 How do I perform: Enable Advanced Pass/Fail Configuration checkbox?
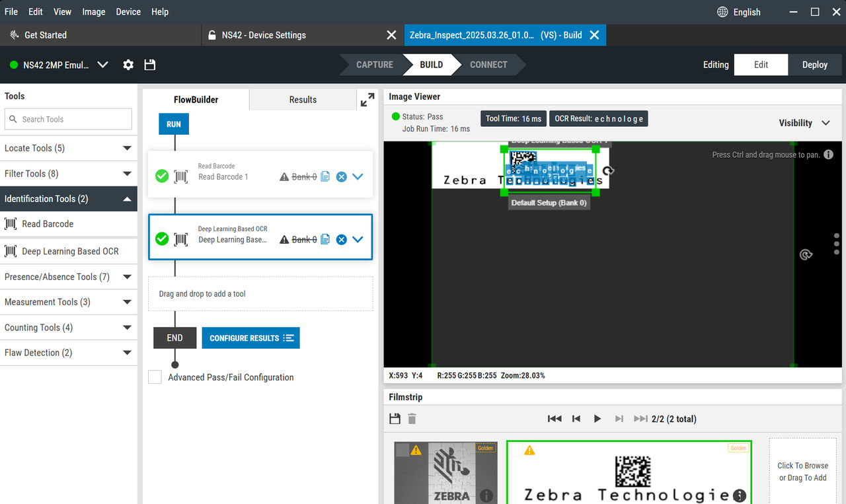(155, 377)
